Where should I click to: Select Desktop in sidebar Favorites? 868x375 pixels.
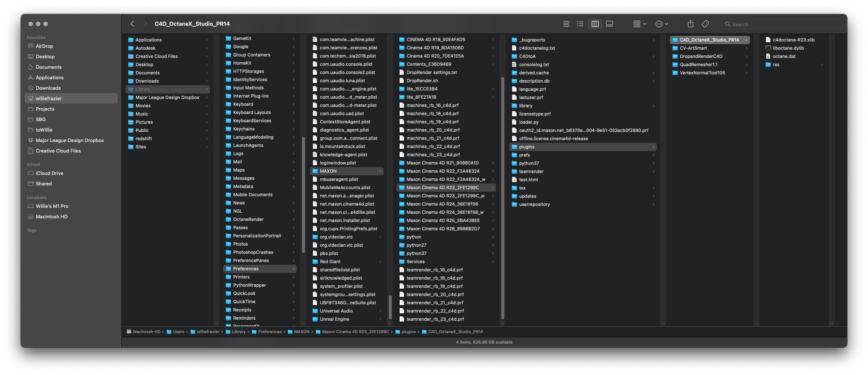71,56
